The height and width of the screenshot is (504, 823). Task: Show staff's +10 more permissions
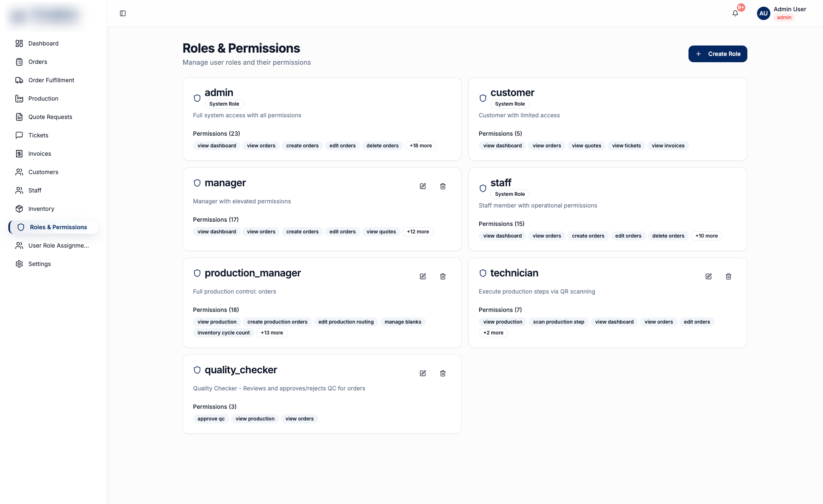point(706,236)
